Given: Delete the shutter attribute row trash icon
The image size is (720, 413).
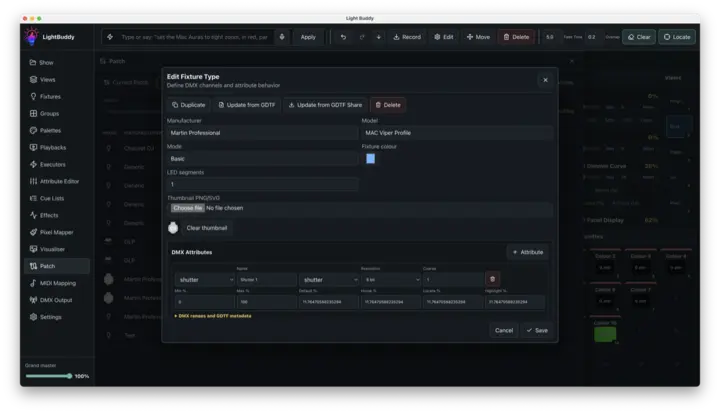Looking at the screenshot, I should point(492,279).
